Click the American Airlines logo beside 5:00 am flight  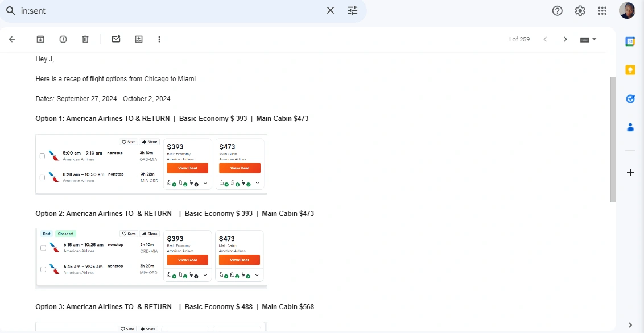[x=53, y=156]
